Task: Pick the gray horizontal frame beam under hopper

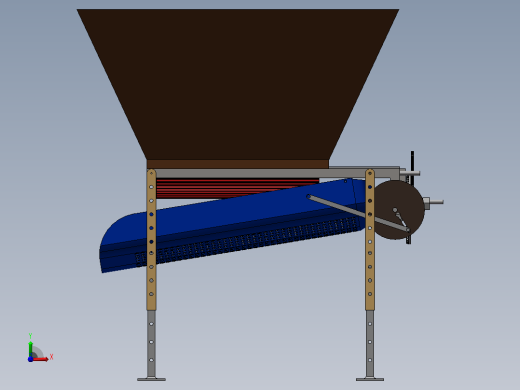Action: tap(260, 173)
